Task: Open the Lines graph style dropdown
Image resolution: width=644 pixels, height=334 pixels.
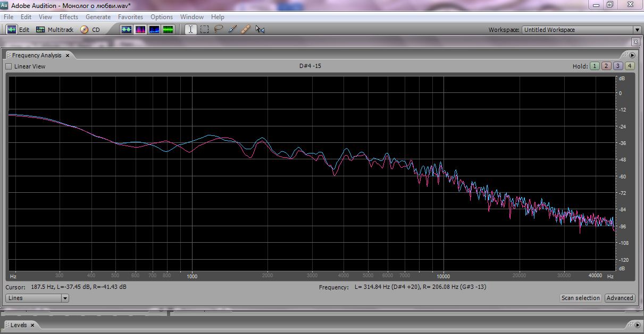Action: (65, 298)
